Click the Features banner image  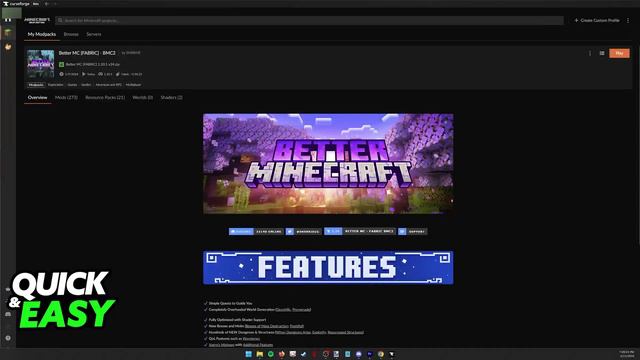click(x=328, y=268)
